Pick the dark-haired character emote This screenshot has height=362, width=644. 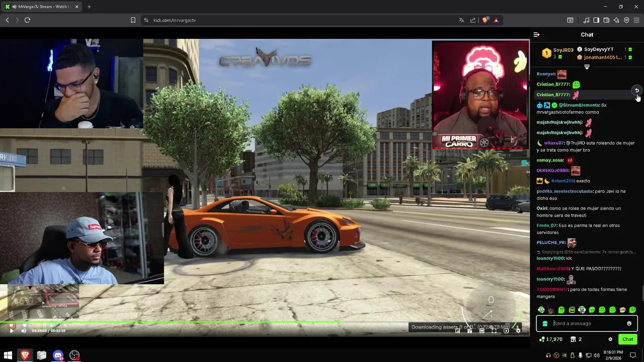coord(551,310)
